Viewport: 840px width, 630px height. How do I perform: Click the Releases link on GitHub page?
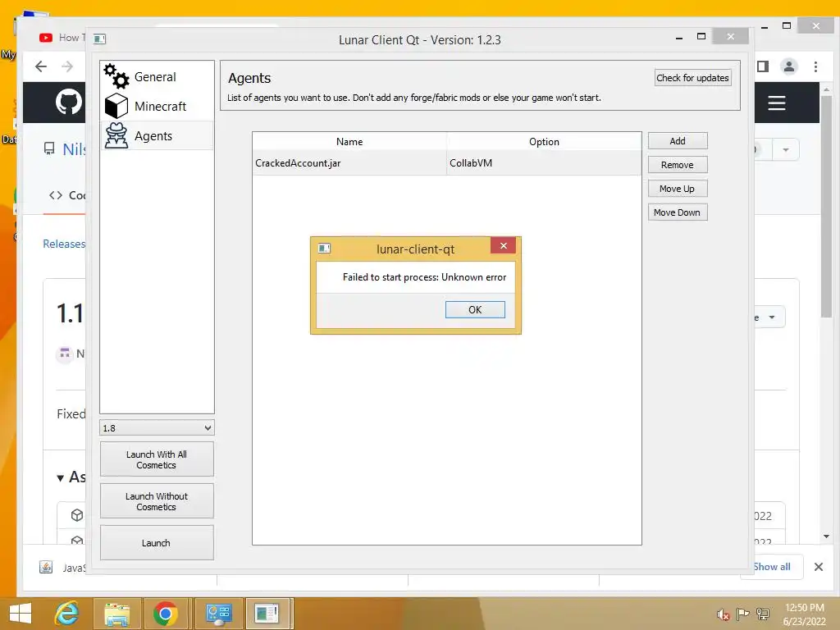(64, 244)
